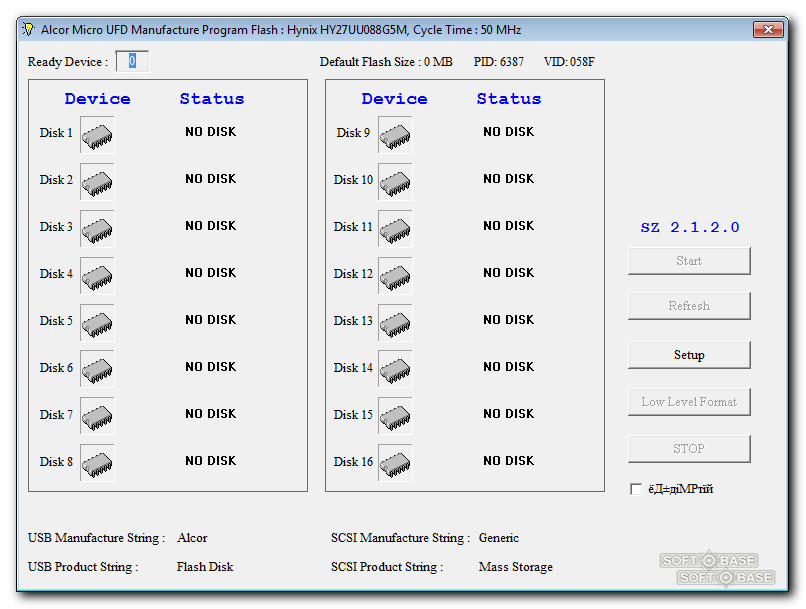Viewport: 806px width, 609px height.
Task: Click the Flash Disk product string value
Action: click(x=205, y=567)
